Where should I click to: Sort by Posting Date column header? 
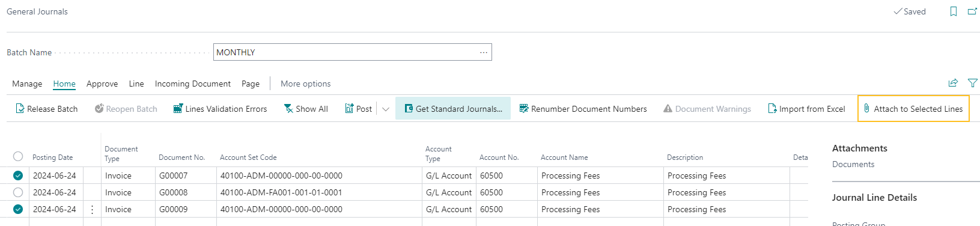[x=53, y=157]
